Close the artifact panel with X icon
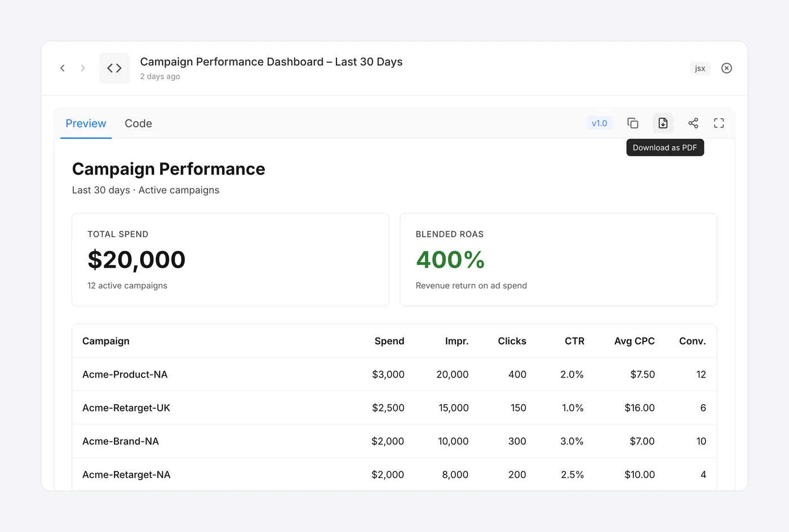The image size is (789, 532). 726,68
